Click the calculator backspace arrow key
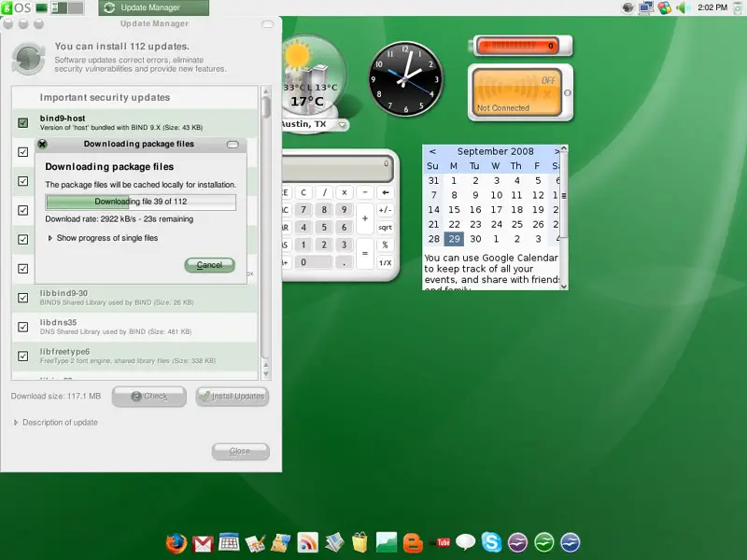Screen dimensions: 747x560 (386, 192)
